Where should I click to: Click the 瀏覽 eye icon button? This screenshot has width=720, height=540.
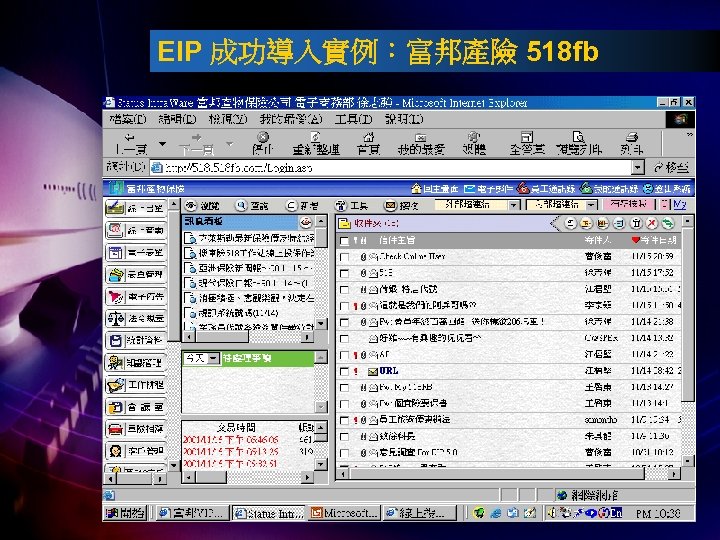[202, 206]
